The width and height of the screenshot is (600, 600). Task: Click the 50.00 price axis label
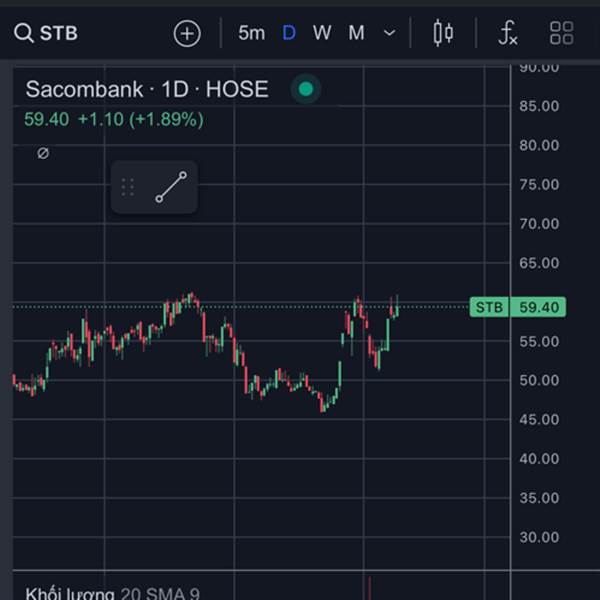(539, 380)
